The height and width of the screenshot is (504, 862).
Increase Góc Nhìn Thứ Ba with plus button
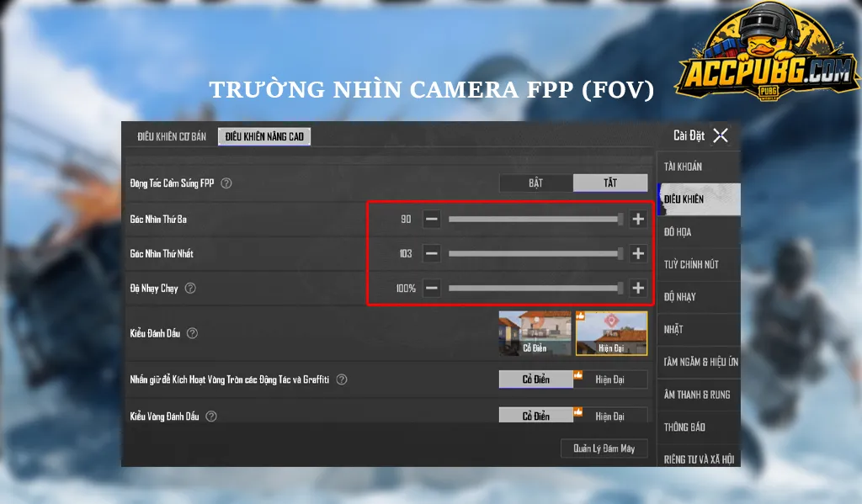(x=638, y=220)
